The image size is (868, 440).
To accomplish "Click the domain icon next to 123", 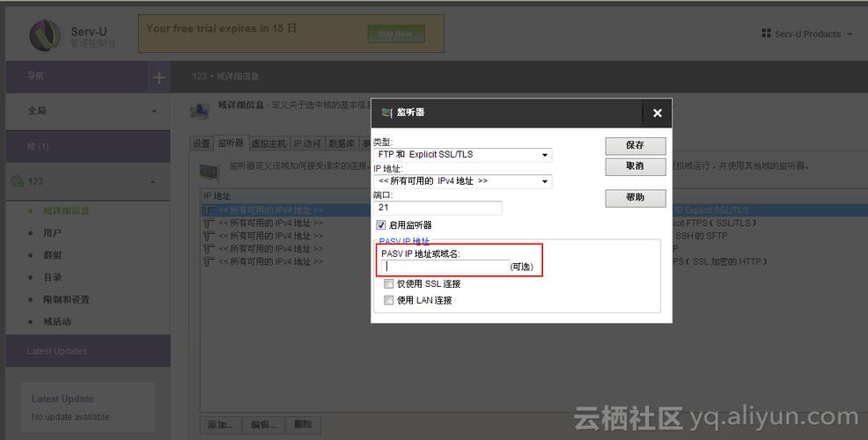I will tap(17, 181).
